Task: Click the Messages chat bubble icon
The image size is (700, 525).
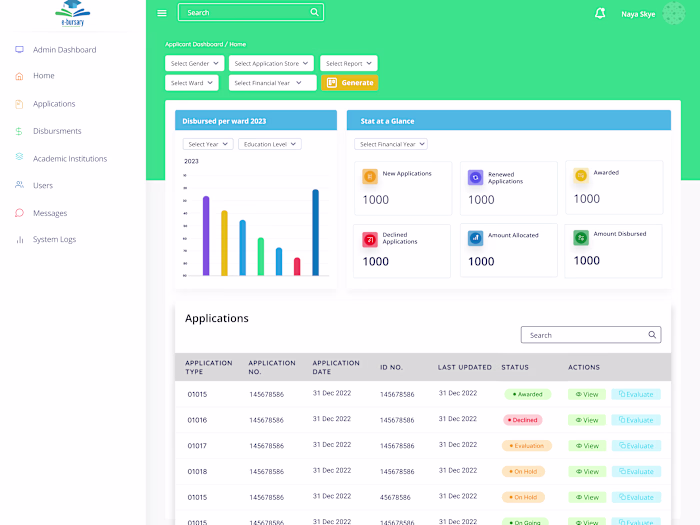Action: tap(19, 213)
